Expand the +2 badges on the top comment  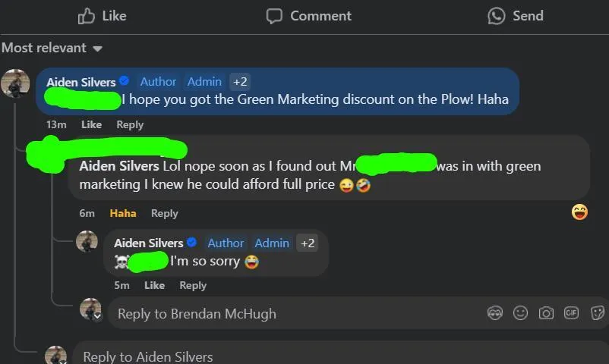(240, 81)
